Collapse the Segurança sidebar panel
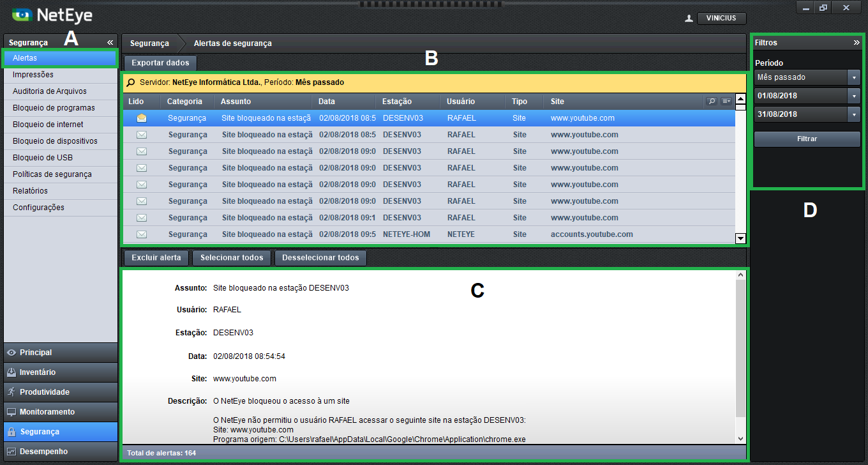This screenshot has width=868, height=465. click(x=110, y=42)
